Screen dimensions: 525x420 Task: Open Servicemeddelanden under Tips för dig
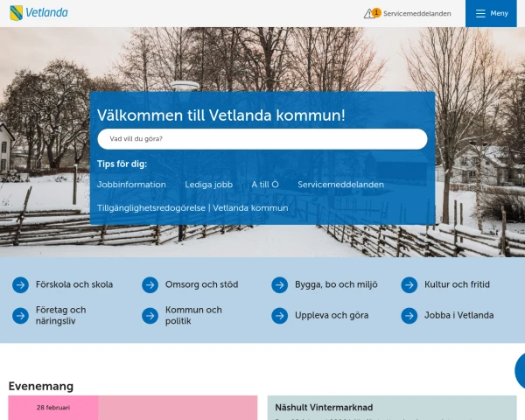click(340, 185)
